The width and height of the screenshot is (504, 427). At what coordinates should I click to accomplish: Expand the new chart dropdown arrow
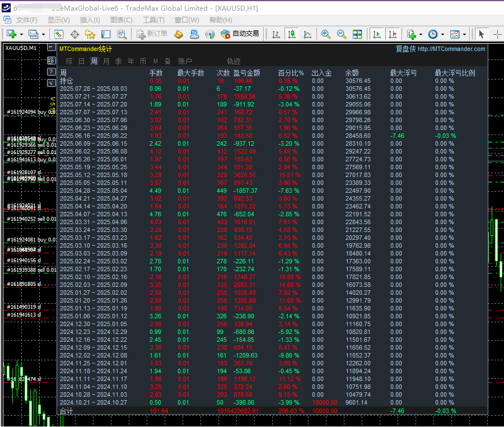[x=21, y=34]
